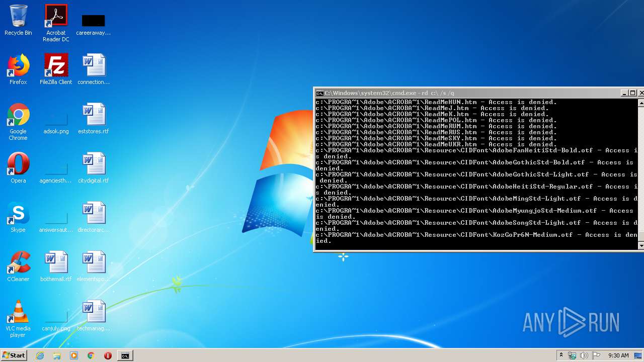Open Windows Explorer folder in taskbar
The image size is (644, 362).
click(x=57, y=355)
